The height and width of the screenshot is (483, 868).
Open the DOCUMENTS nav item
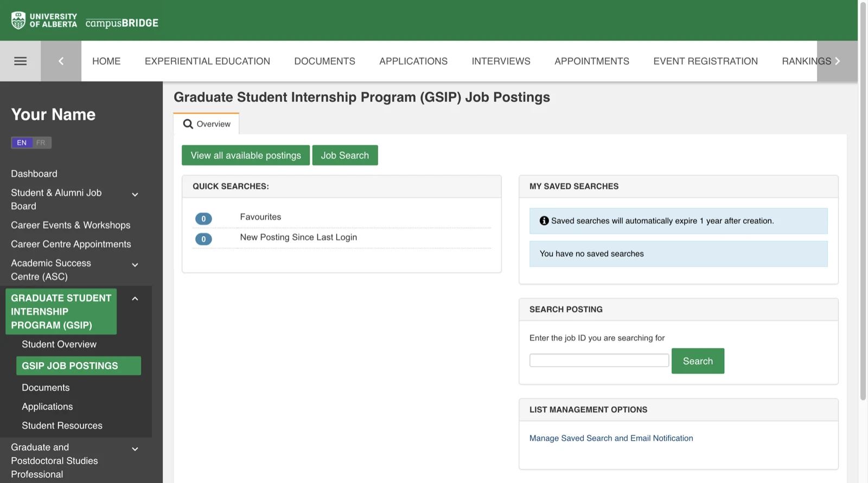[324, 61]
